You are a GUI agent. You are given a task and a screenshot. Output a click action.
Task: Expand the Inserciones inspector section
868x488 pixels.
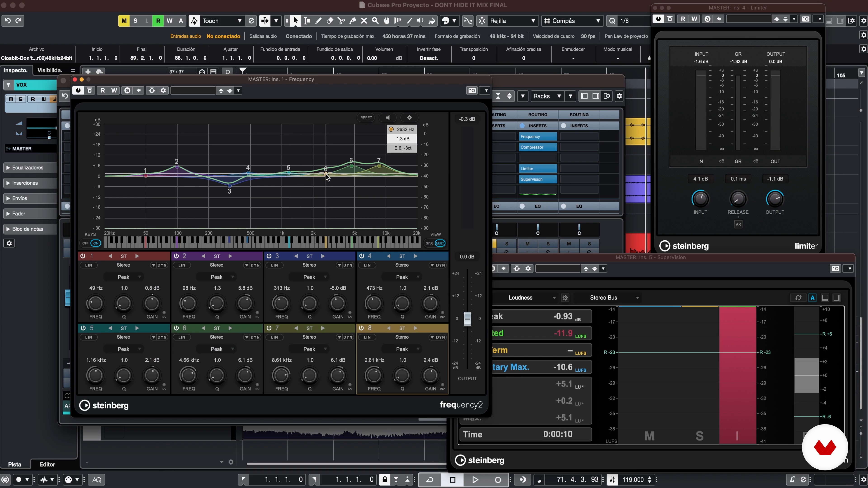(x=30, y=183)
